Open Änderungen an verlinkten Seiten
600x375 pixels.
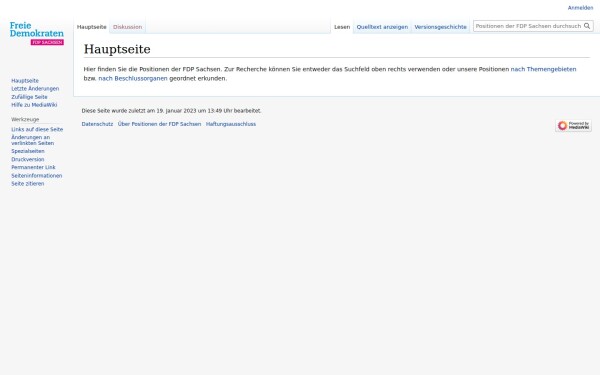(x=33, y=140)
